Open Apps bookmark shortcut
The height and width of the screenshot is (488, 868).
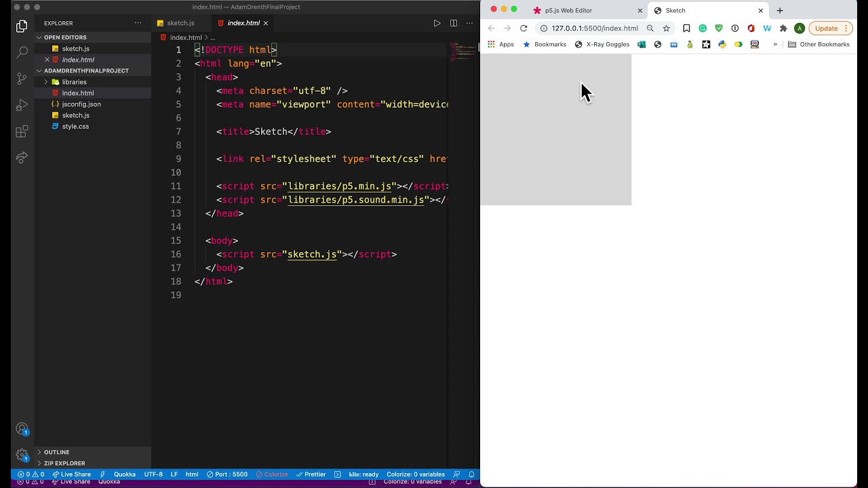(x=500, y=45)
